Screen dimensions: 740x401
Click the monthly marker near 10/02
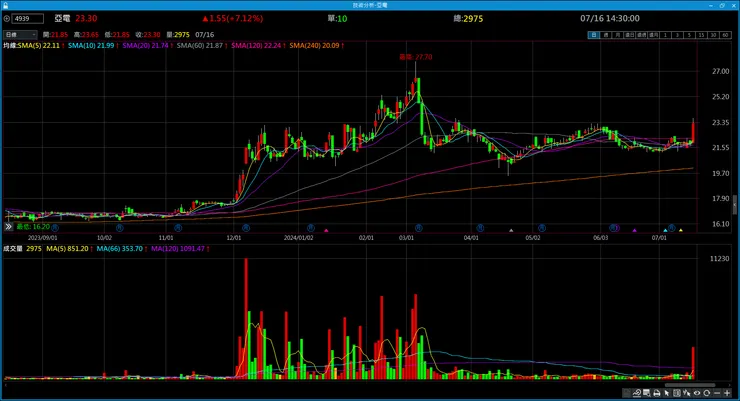coord(119,228)
